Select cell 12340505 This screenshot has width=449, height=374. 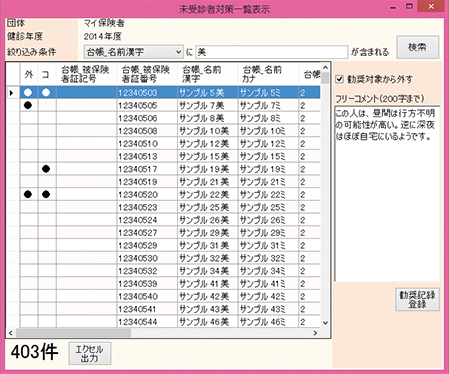[147, 105]
